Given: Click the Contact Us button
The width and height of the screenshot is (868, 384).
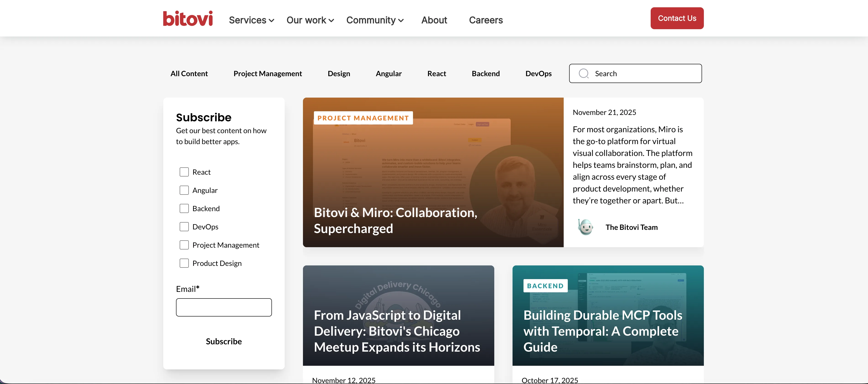Looking at the screenshot, I should [x=677, y=18].
